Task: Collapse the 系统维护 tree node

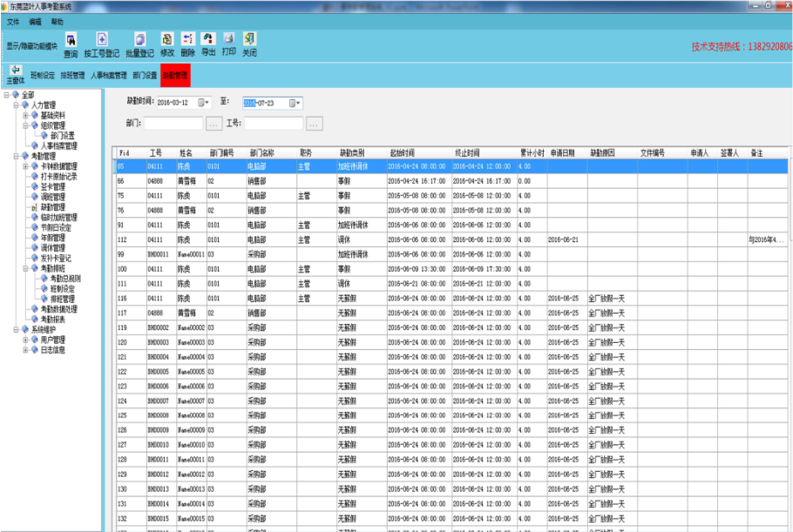Action: [17, 329]
